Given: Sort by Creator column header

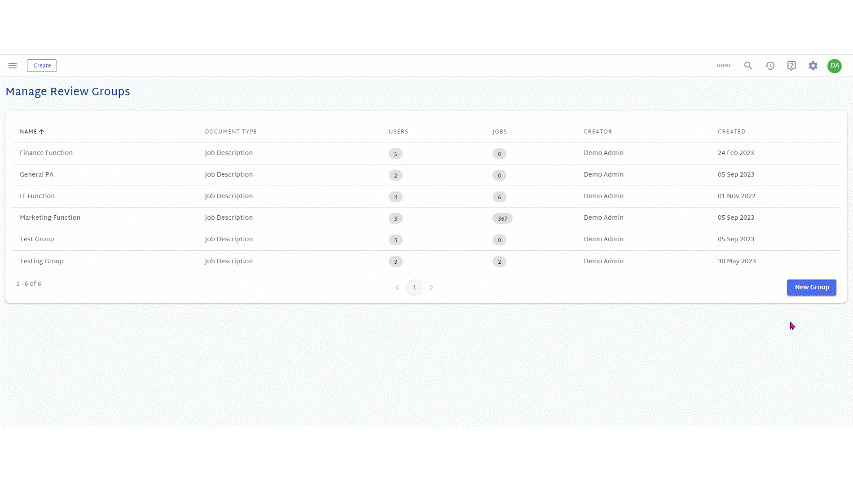Looking at the screenshot, I should click(x=598, y=132).
